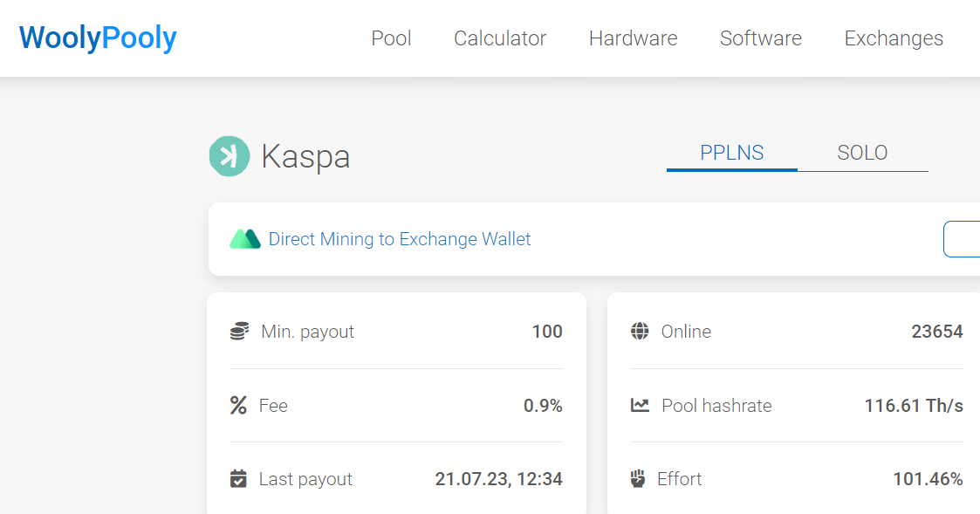This screenshot has height=514, width=980.
Task: Switch to the PPLNS tab
Action: 731,153
